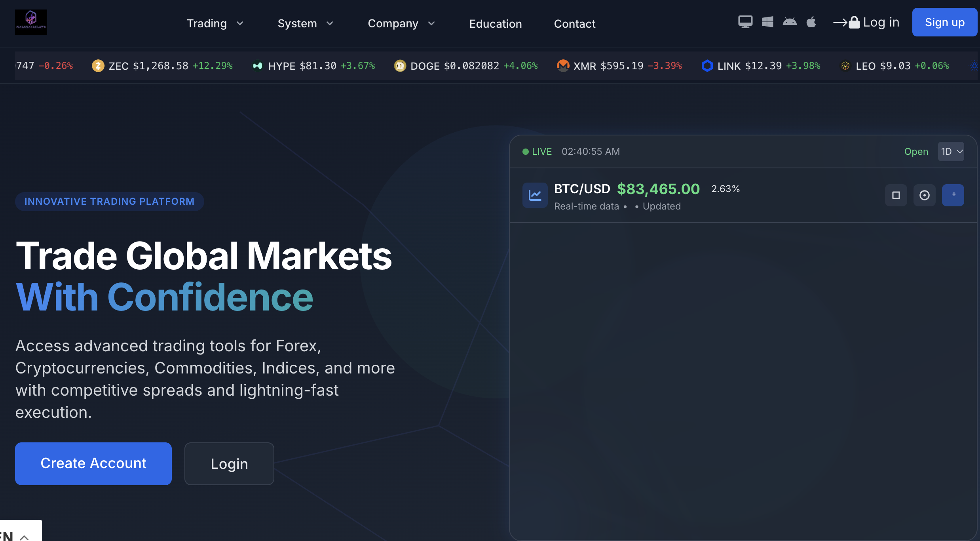Click the Apple download icon
980x541 pixels.
tap(811, 22)
